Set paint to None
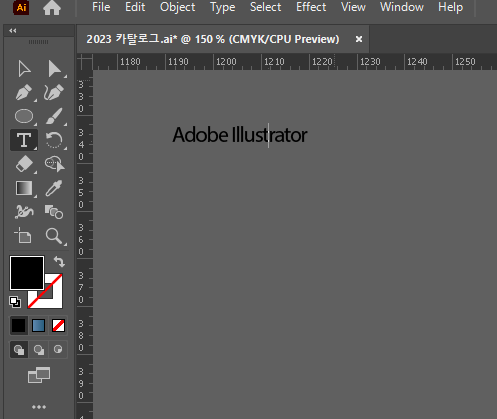This screenshot has width=497, height=419. [58, 325]
